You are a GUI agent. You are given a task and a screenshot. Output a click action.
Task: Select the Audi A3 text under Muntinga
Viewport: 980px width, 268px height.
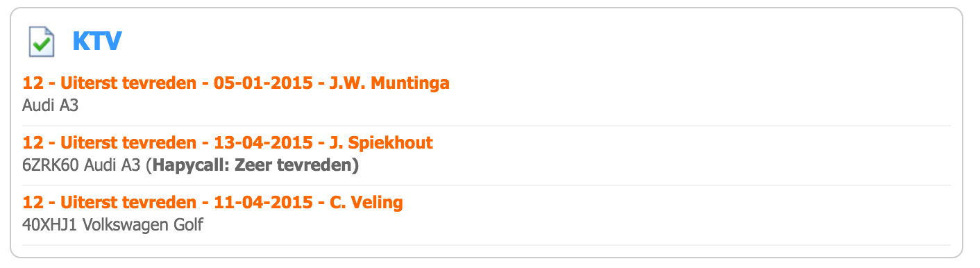coord(50,107)
